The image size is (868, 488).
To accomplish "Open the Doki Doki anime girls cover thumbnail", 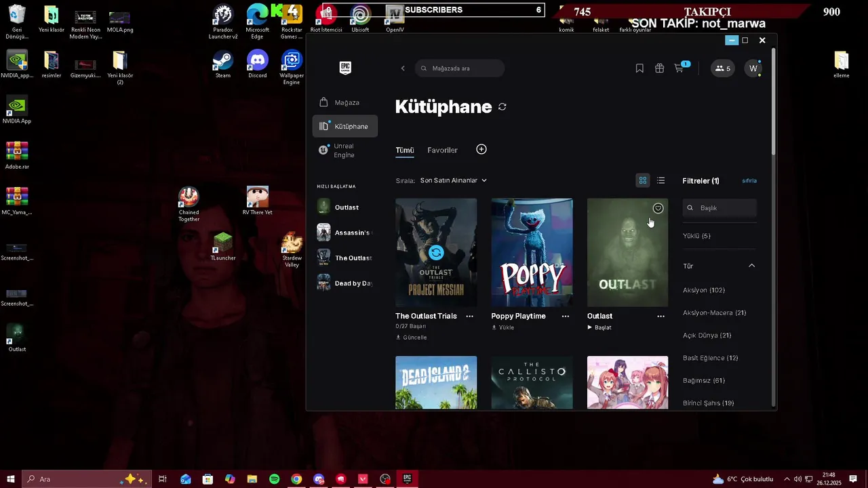I will (x=627, y=383).
